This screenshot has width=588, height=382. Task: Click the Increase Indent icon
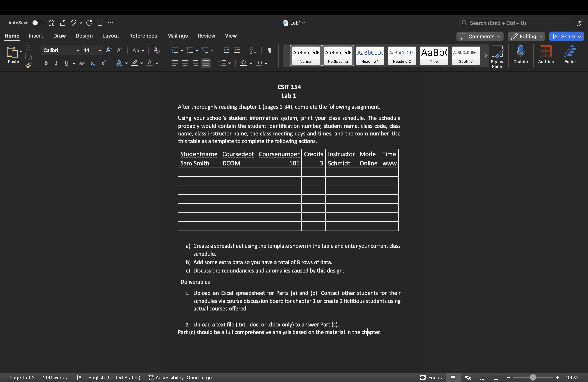pos(237,50)
